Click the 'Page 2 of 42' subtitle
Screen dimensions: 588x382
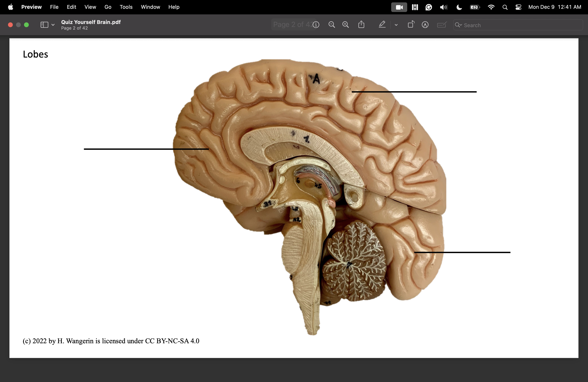point(74,28)
